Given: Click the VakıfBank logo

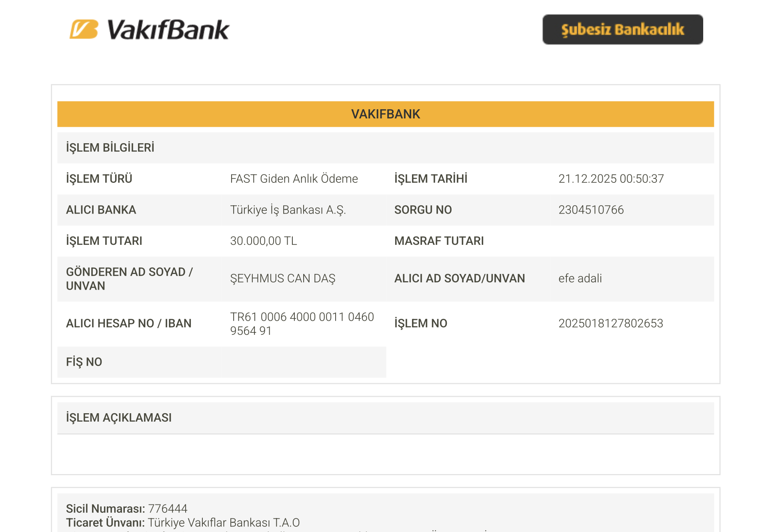Looking at the screenshot, I should click(x=149, y=30).
